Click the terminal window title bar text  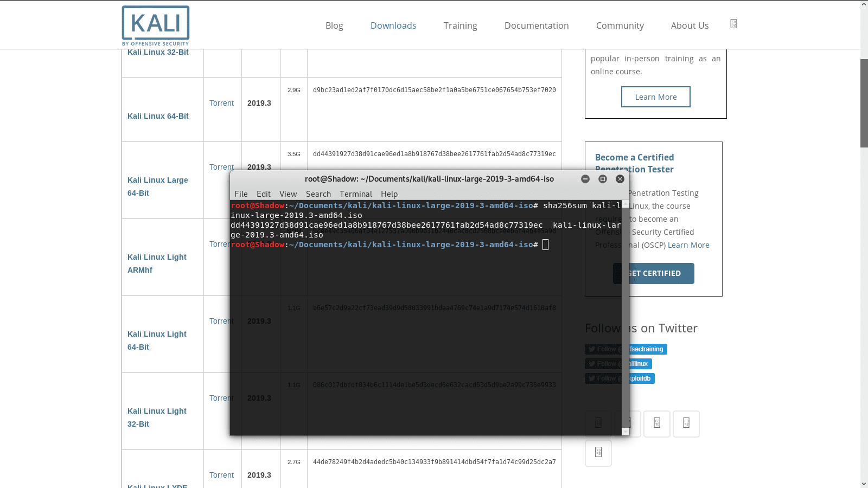point(429,179)
